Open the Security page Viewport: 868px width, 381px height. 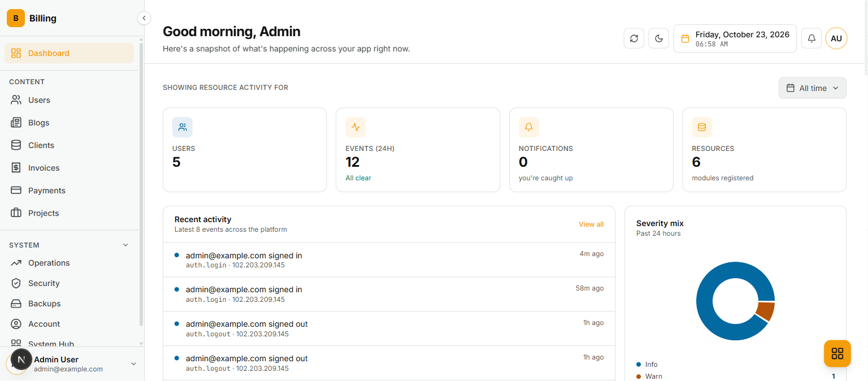[x=69, y=283]
